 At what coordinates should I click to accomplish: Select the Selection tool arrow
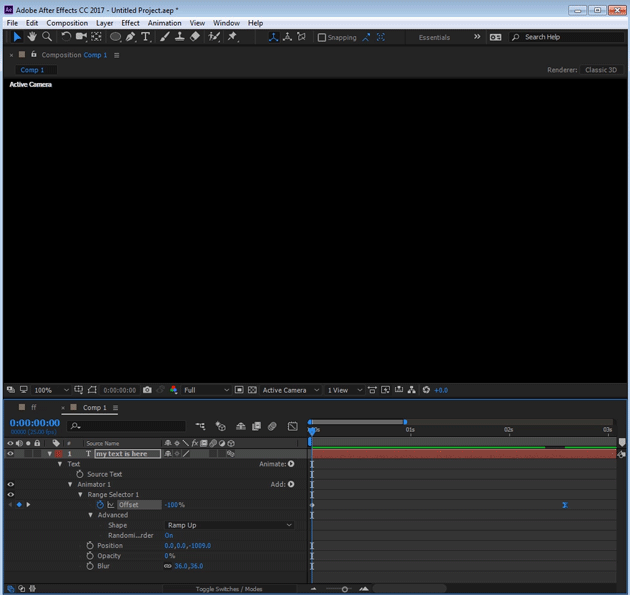click(x=17, y=37)
